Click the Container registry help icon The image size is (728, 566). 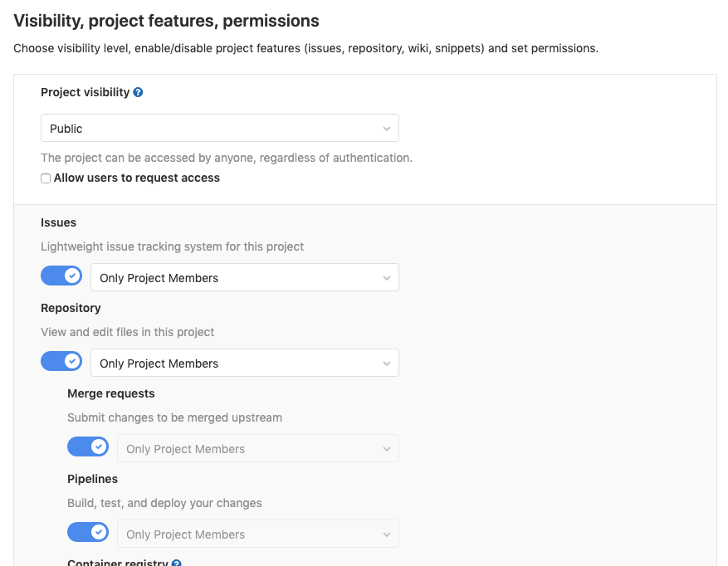click(x=176, y=563)
